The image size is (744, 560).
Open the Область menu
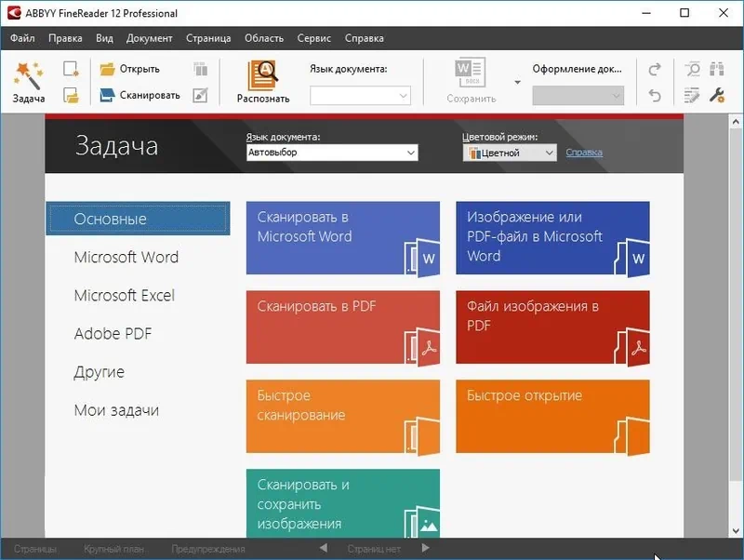pyautogui.click(x=264, y=38)
